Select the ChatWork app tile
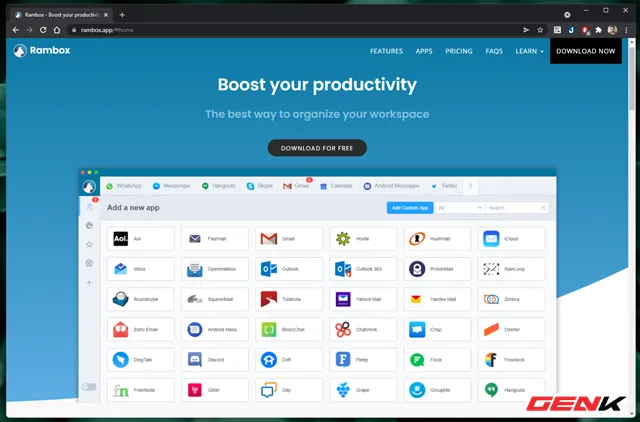This screenshot has width=640, height=422. 363,329
